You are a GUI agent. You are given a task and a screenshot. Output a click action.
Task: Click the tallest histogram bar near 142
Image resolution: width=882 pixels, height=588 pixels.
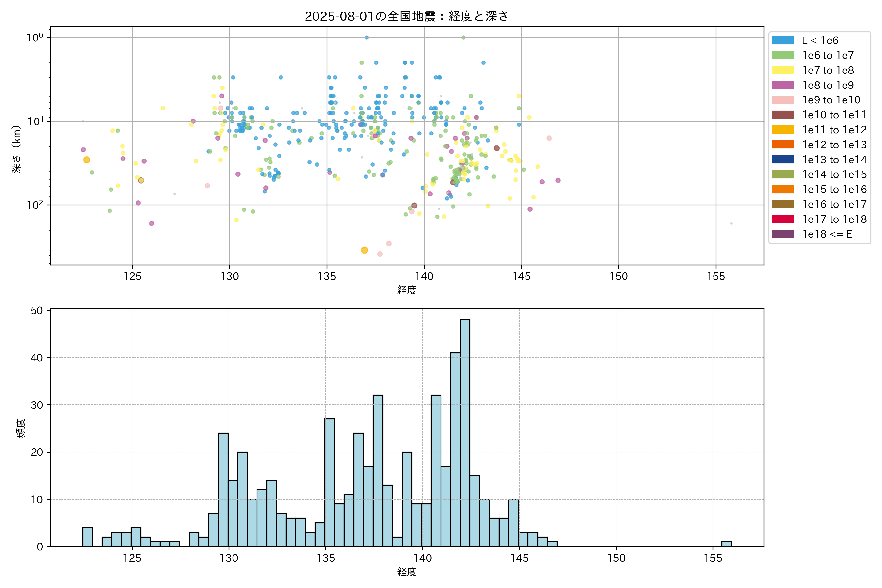click(x=465, y=433)
